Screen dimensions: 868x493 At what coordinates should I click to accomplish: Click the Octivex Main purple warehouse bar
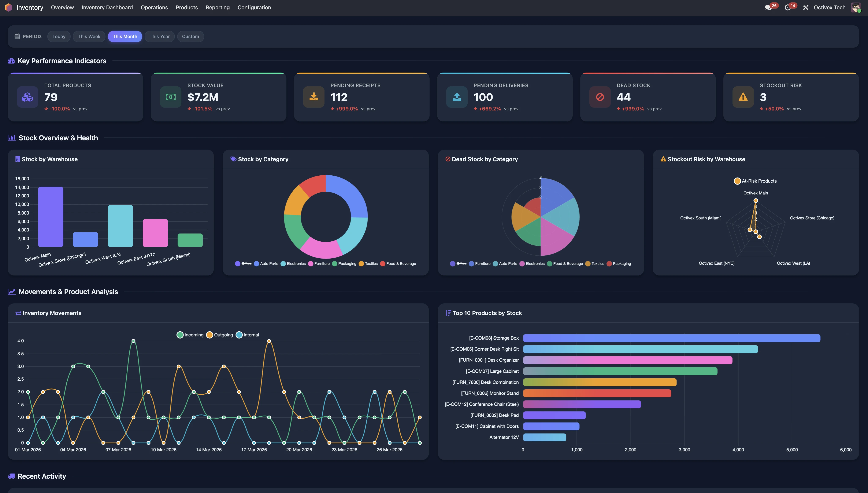[x=51, y=217]
